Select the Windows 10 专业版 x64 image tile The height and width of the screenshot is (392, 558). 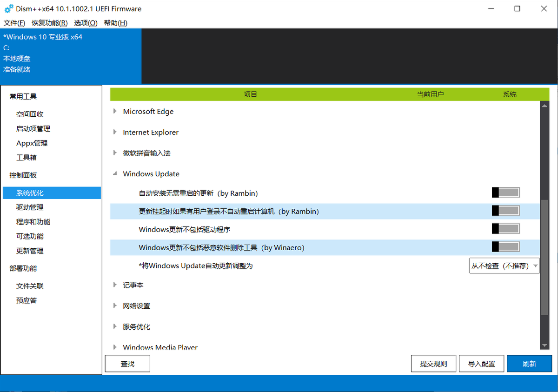71,56
